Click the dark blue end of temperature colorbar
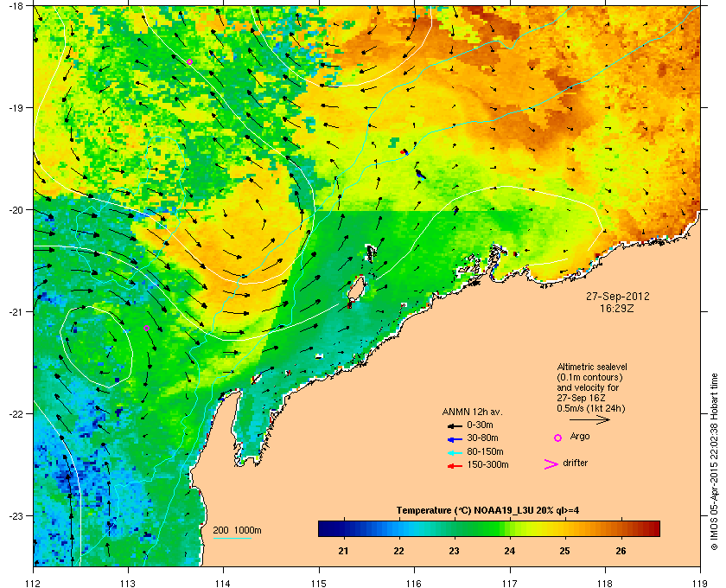This screenshot has height=588, width=726. point(322,528)
